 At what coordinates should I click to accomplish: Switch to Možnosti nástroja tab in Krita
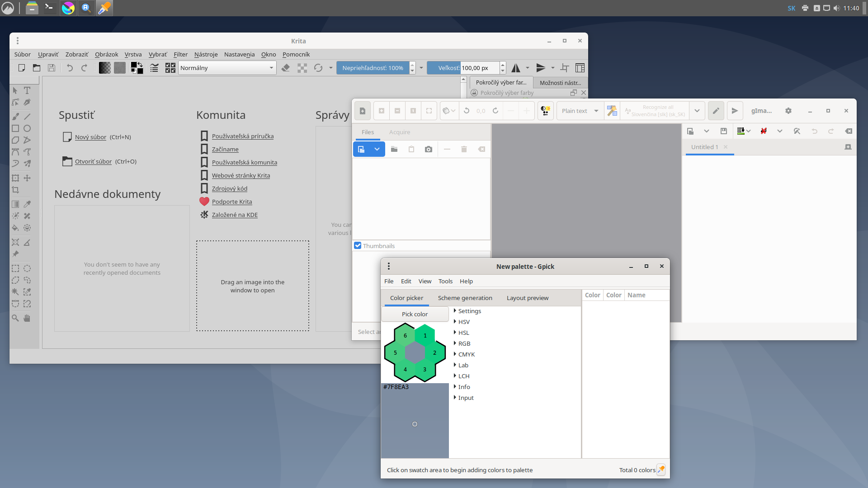[560, 83]
